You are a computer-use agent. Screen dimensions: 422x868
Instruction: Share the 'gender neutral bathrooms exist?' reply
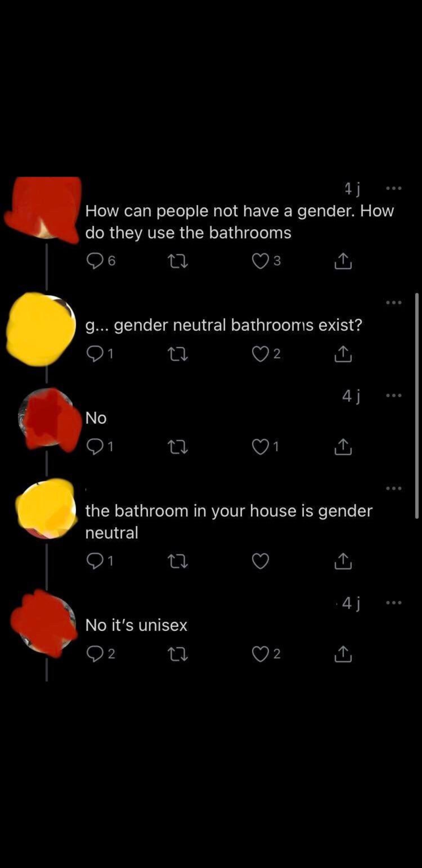click(x=343, y=354)
